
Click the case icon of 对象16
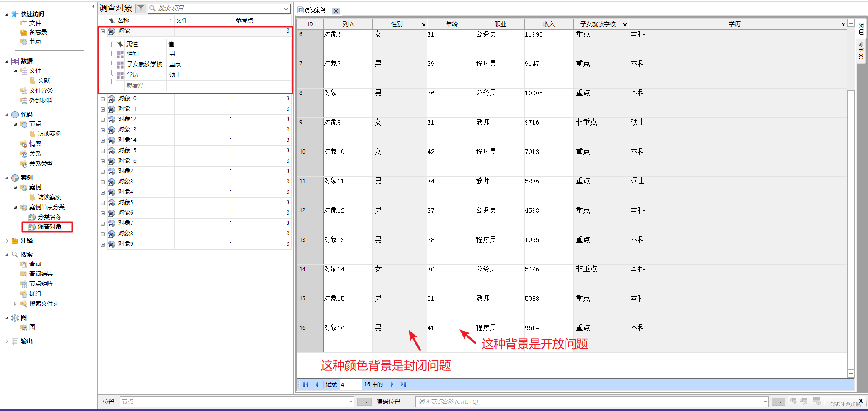(112, 161)
